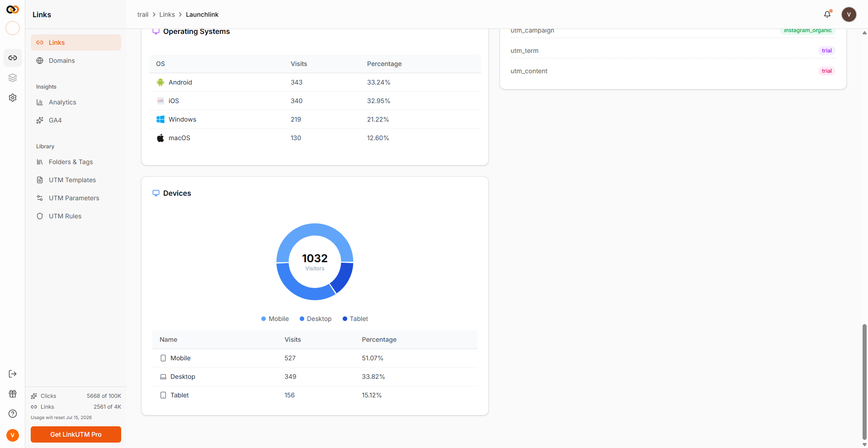Image resolution: width=868 pixels, height=448 pixels.
Task: Click the workspace circle icon below logo
Action: click(13, 28)
